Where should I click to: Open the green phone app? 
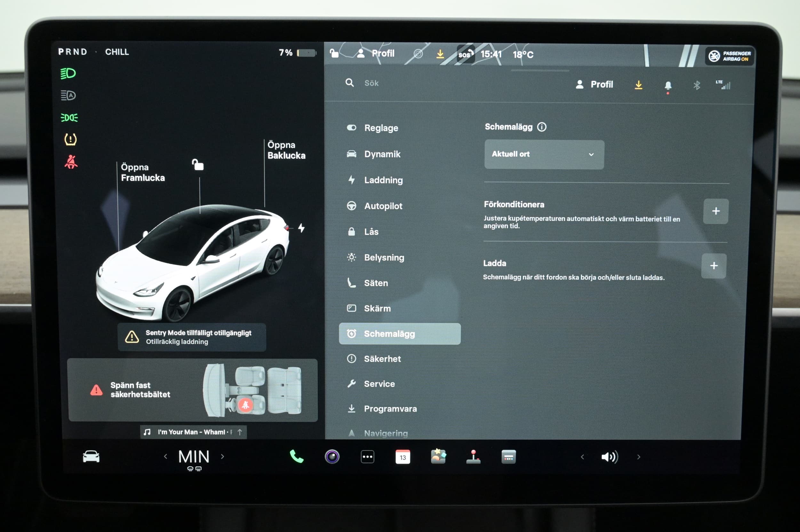click(x=296, y=456)
